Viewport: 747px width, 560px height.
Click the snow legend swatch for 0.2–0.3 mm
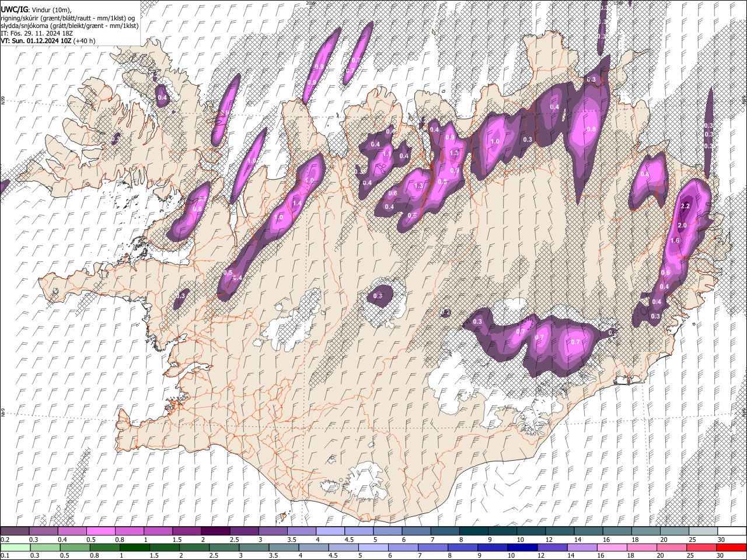[15, 531]
